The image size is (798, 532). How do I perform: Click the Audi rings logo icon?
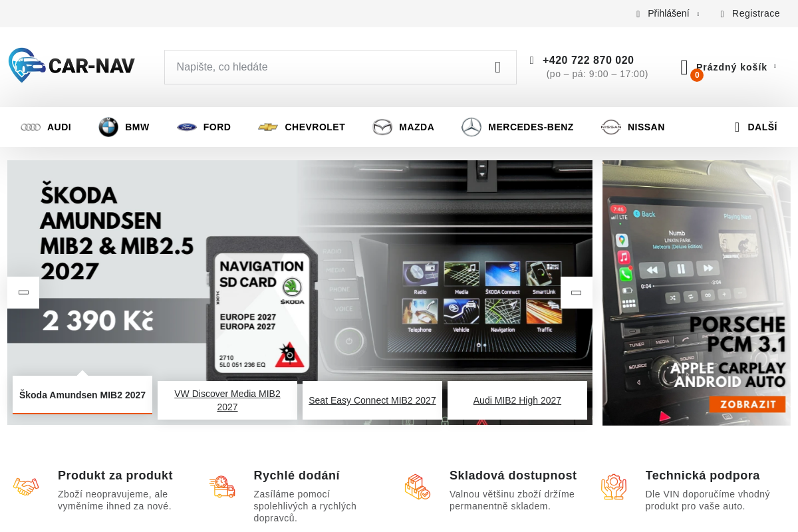[x=31, y=127]
